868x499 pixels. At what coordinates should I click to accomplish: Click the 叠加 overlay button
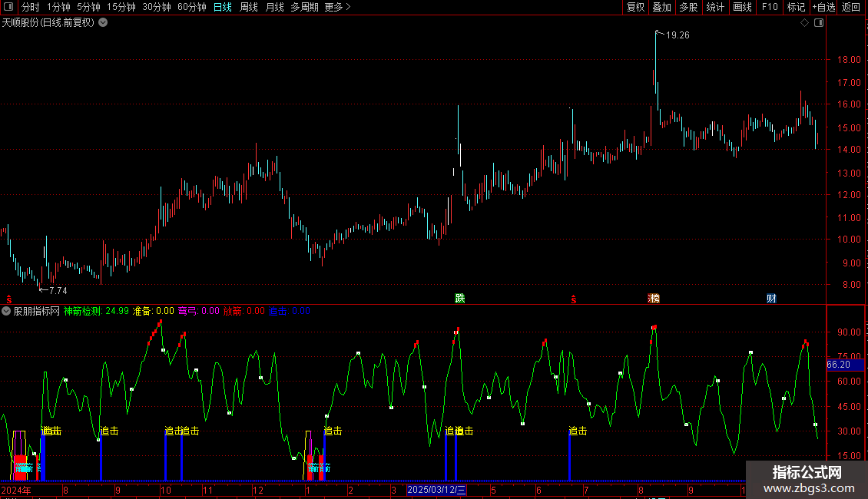tap(661, 7)
